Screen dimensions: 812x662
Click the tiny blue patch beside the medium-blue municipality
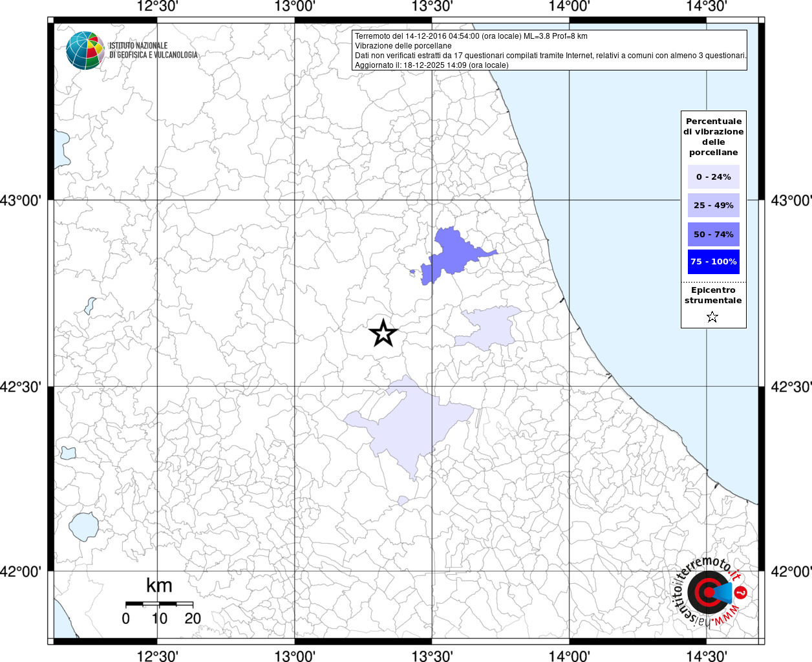point(412,272)
